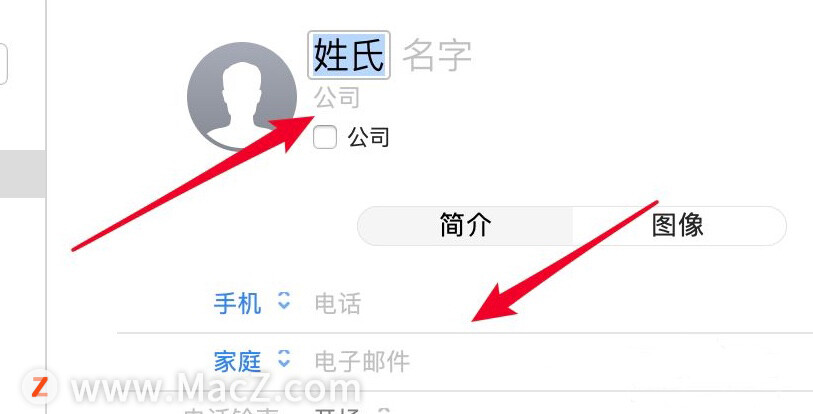The width and height of the screenshot is (813, 414).
Task: Select the highlighted gray row in left sidebar
Action: pyautogui.click(x=23, y=174)
